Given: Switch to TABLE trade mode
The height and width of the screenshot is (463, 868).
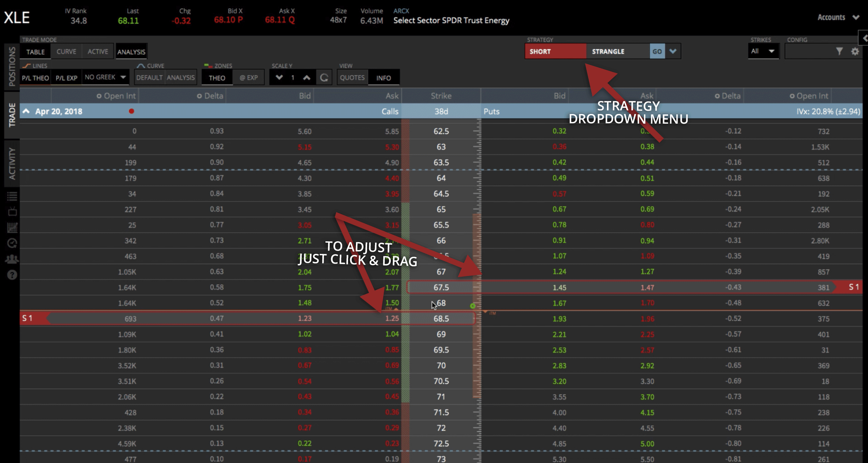Looking at the screenshot, I should (x=35, y=52).
